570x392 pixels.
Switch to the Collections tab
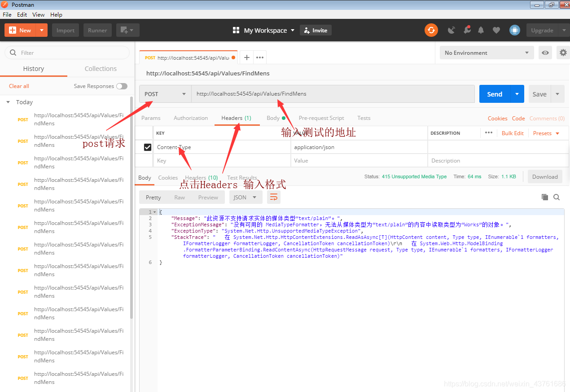[101, 69]
